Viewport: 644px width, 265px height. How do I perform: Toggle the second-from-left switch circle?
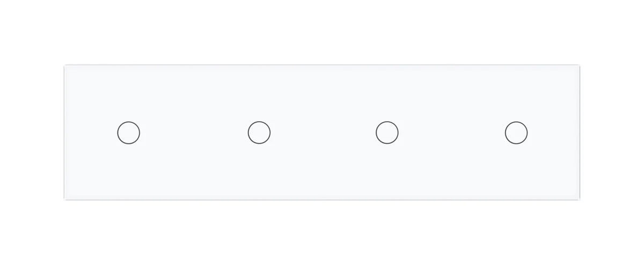coord(259,132)
